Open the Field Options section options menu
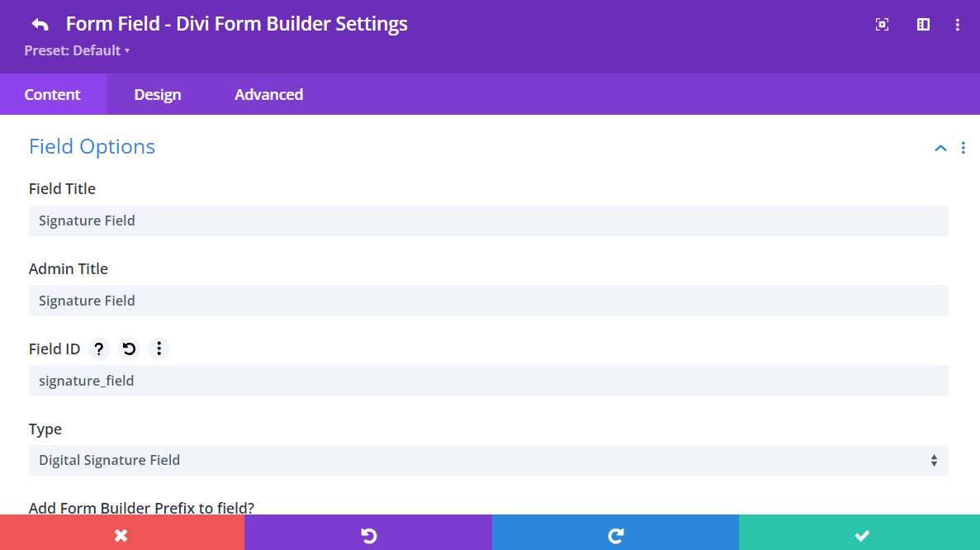 (963, 148)
